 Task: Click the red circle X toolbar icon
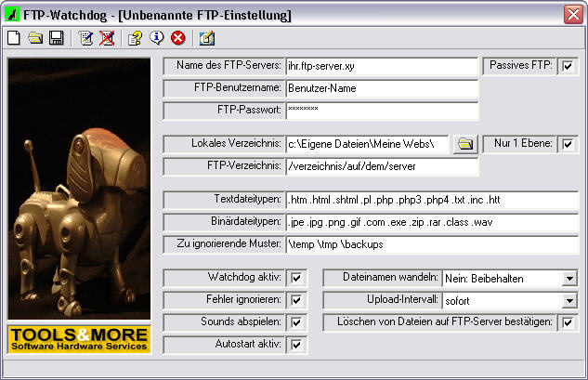[x=178, y=38]
